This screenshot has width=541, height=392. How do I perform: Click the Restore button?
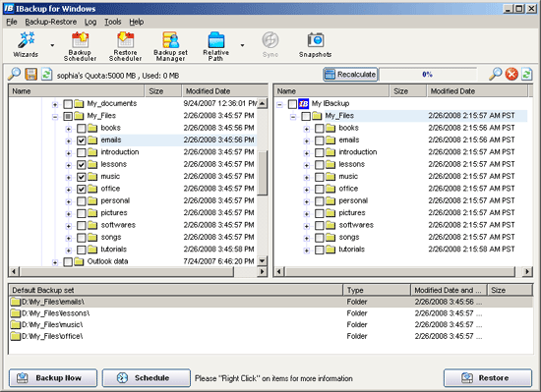tap(488, 378)
